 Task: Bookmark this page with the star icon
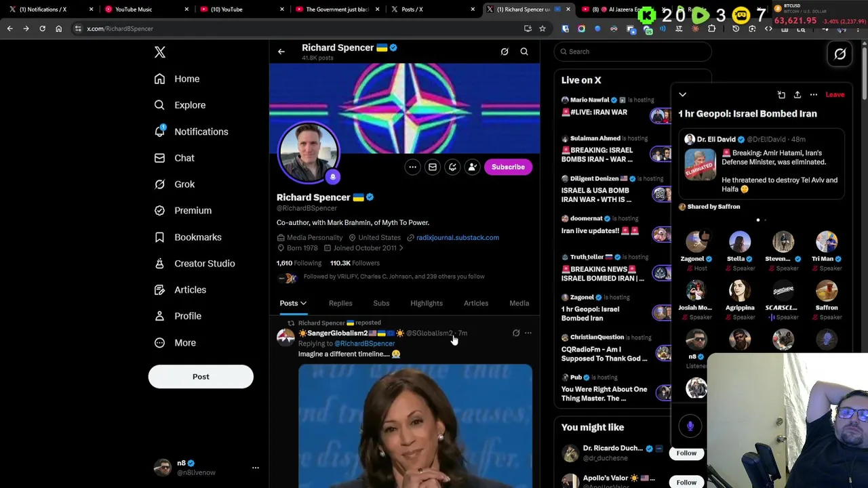542,28
